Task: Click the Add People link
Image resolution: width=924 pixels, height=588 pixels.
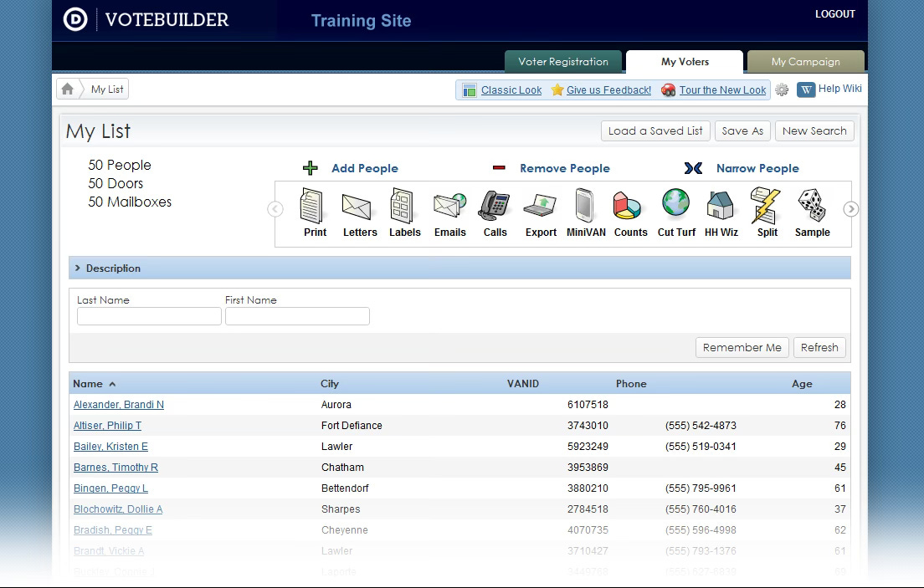Action: click(365, 168)
